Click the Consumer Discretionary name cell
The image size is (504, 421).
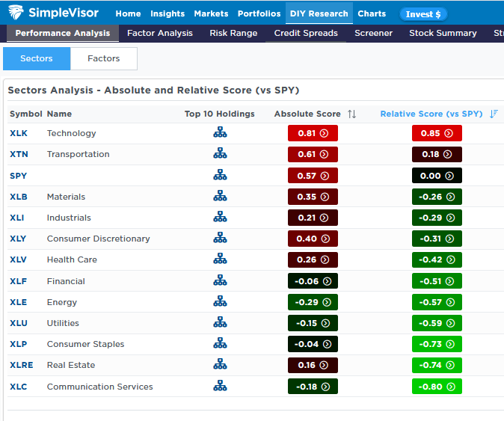click(99, 239)
